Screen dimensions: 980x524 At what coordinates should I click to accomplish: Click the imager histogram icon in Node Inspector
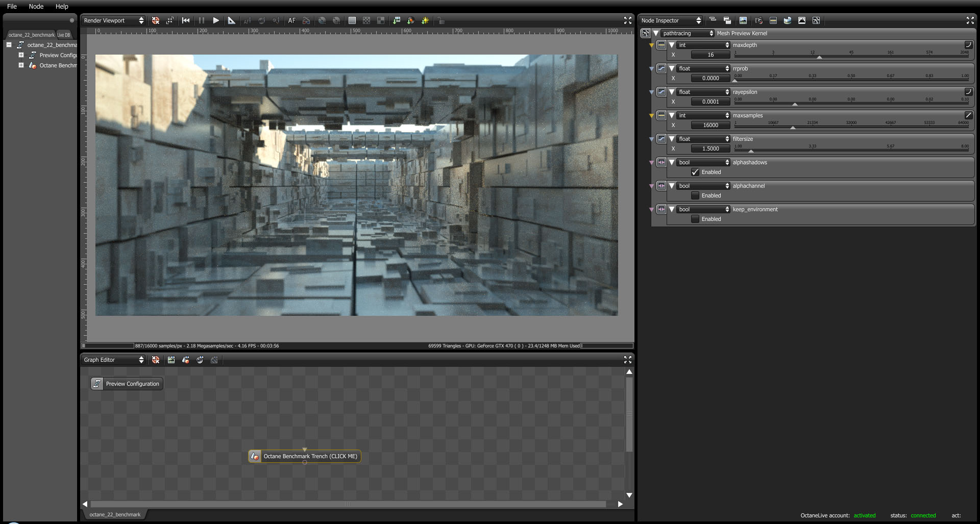pyautogui.click(x=802, y=20)
